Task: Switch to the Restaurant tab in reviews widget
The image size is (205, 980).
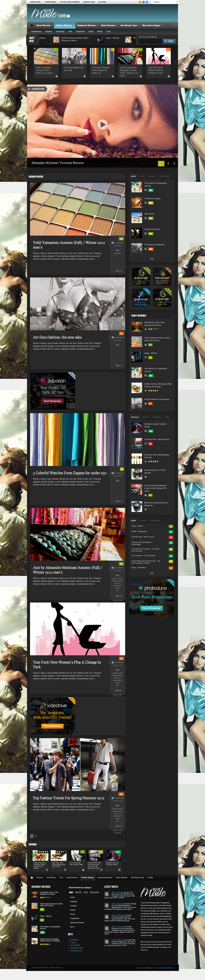Action: point(164,176)
